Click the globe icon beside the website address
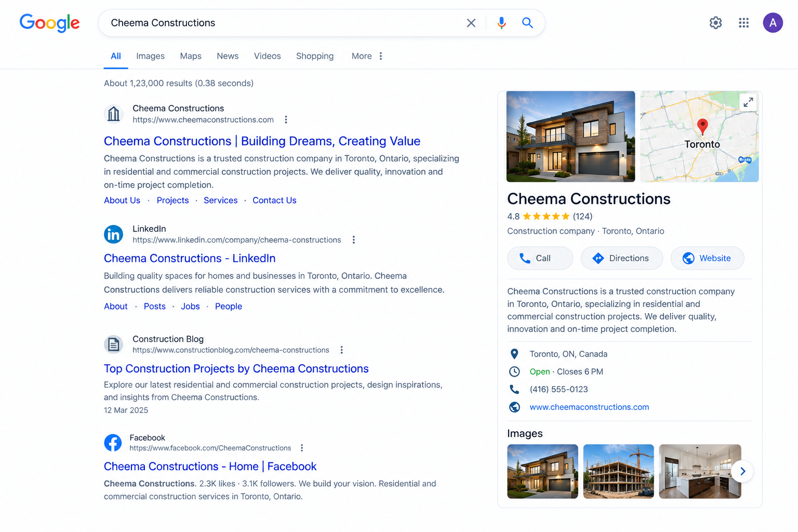The width and height of the screenshot is (798, 532). coord(514,407)
